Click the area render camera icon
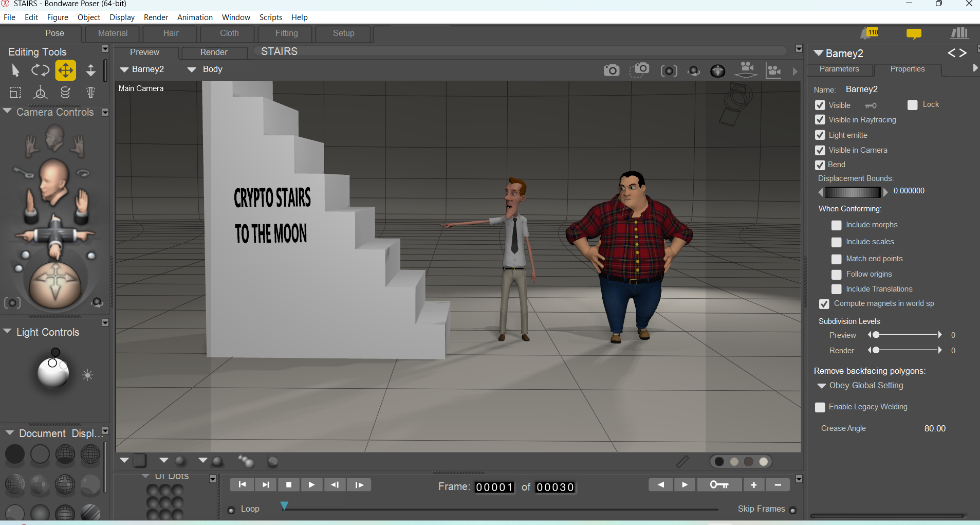Viewport: 980px width, 525px height. coord(639,70)
